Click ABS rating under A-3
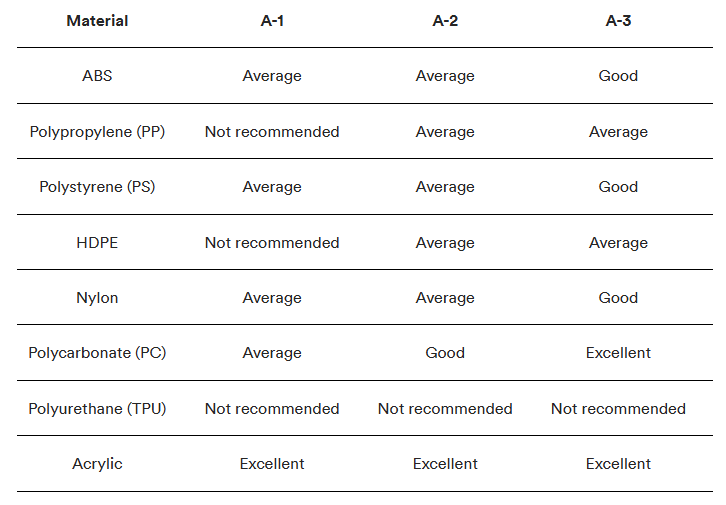This screenshot has width=726, height=505. (618, 76)
